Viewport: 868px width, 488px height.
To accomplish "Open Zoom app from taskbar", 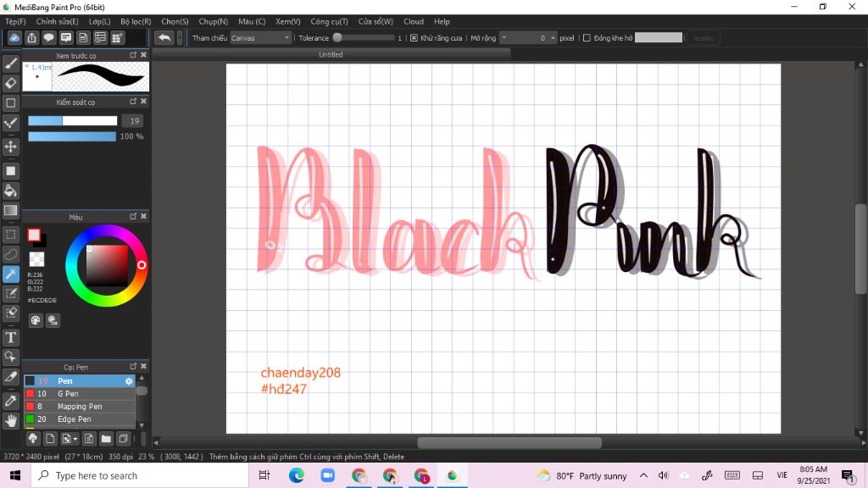I will click(328, 476).
